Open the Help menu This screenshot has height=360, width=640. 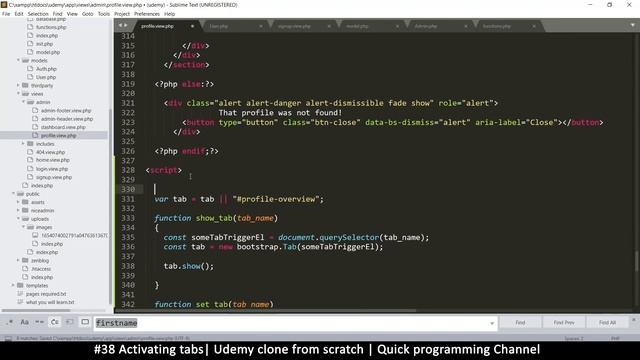tap(169, 14)
